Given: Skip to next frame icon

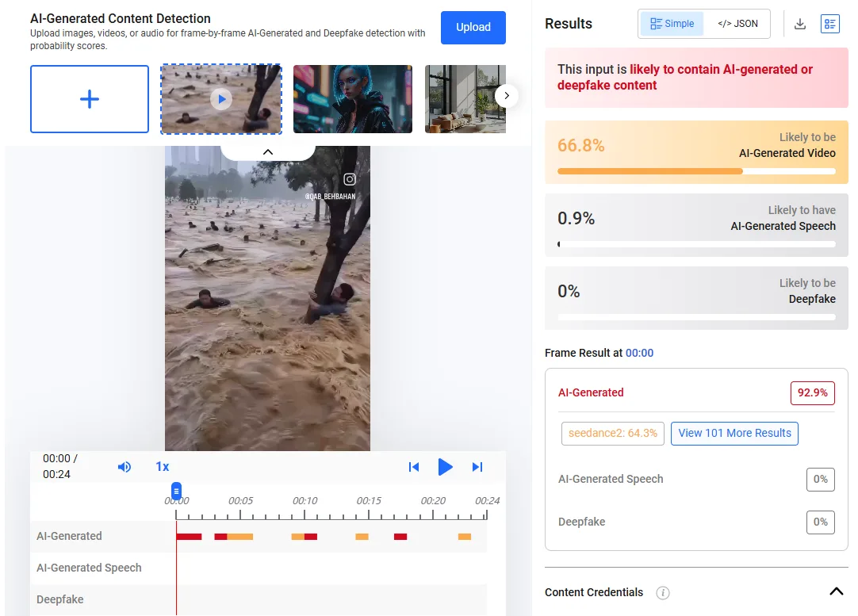Looking at the screenshot, I should (x=477, y=467).
